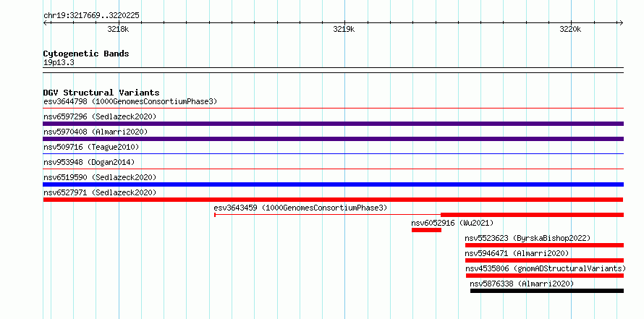Select the thick blue nsv6519590 bar
644x319 pixels.
pyautogui.click(x=333, y=184)
